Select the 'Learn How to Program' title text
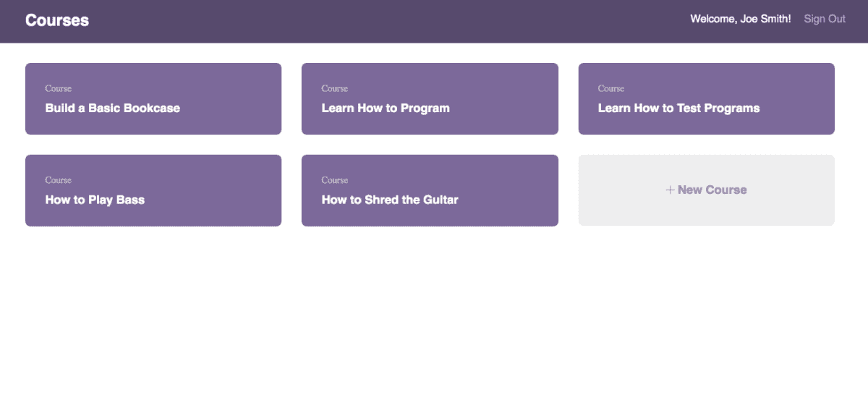 tap(386, 109)
